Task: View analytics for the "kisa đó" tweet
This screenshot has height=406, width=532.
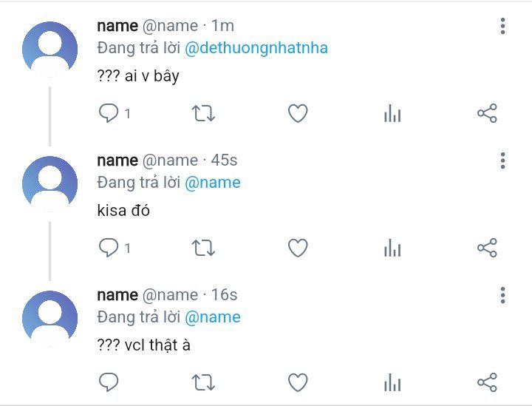Action: tap(392, 248)
